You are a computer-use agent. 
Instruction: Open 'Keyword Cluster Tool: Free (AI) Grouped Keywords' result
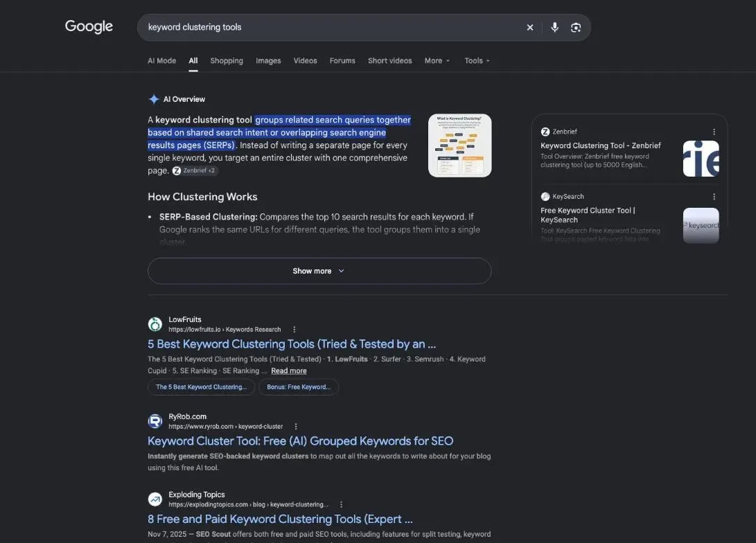300,441
